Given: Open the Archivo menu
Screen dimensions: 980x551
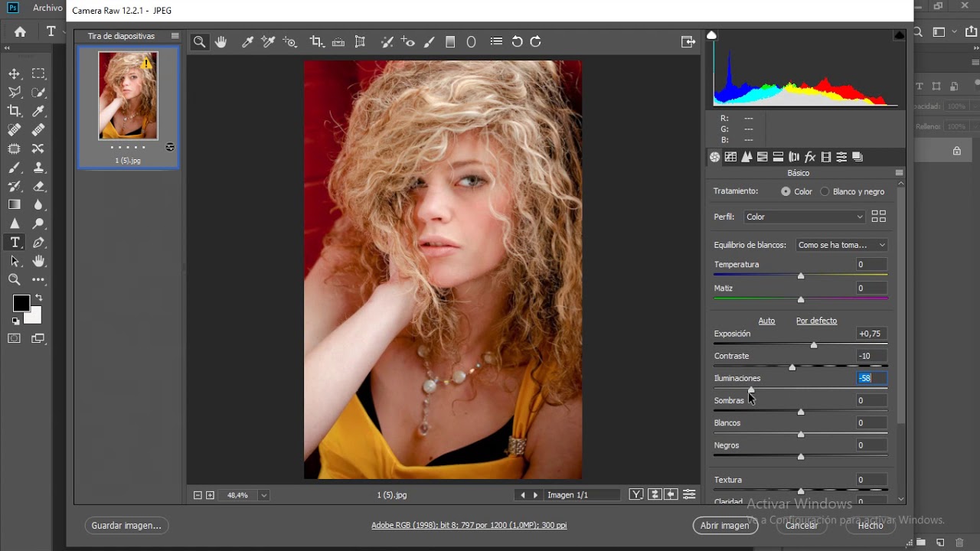Looking at the screenshot, I should coord(47,8).
